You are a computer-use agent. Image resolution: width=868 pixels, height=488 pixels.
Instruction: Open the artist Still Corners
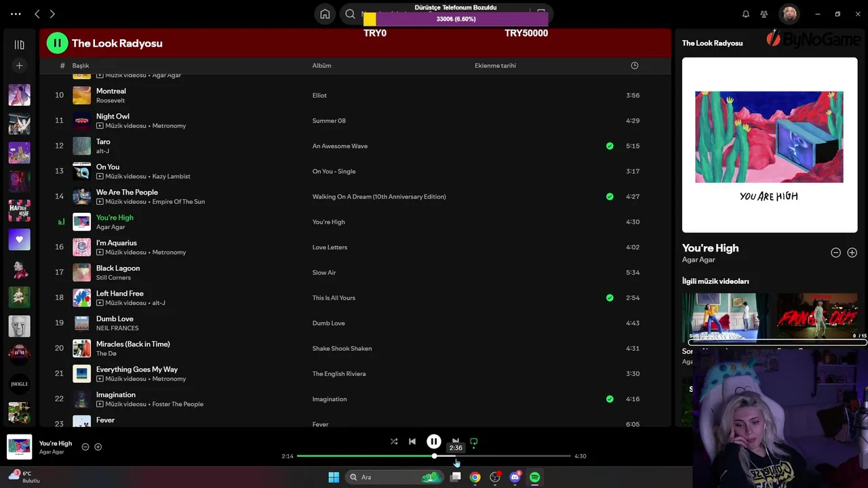[113, 277]
